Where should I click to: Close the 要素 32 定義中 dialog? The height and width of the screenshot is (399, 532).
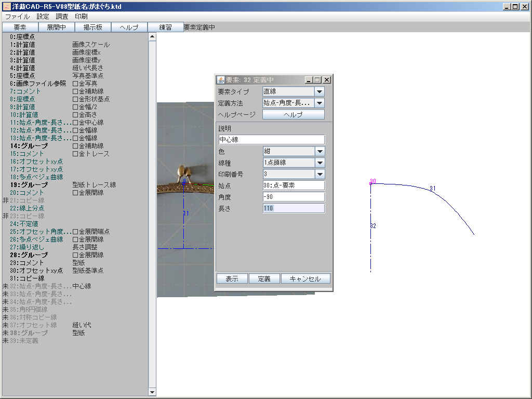[326, 79]
